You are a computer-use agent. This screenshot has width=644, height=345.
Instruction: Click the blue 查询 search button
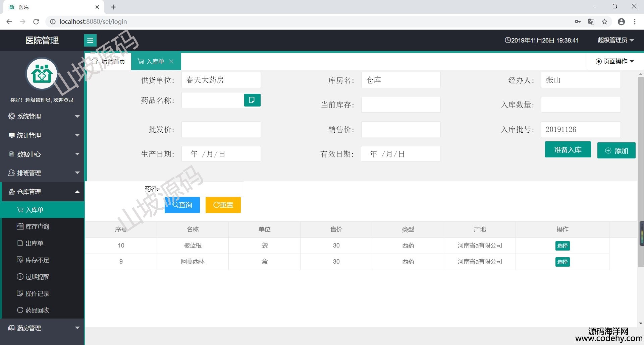point(182,205)
